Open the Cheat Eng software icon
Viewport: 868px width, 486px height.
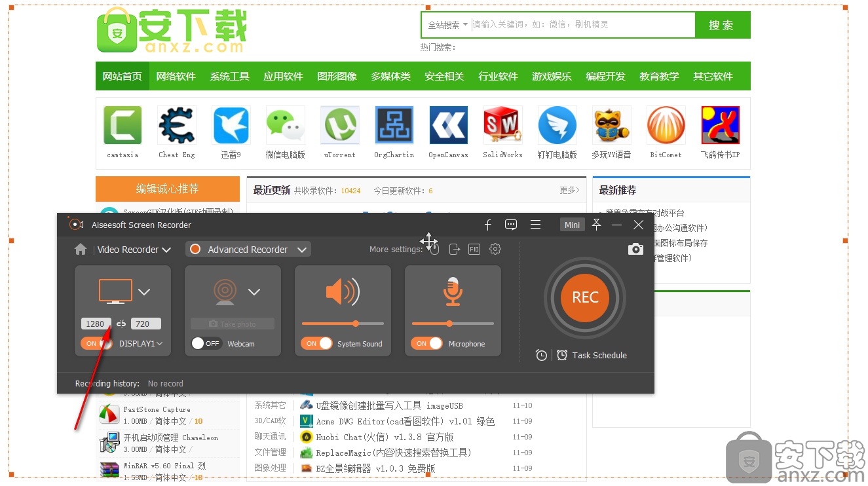pyautogui.click(x=177, y=125)
